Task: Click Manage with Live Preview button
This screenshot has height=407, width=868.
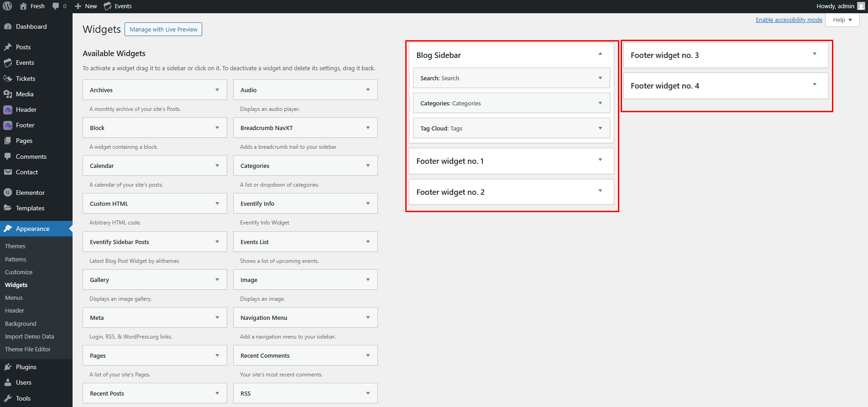Action: [163, 29]
